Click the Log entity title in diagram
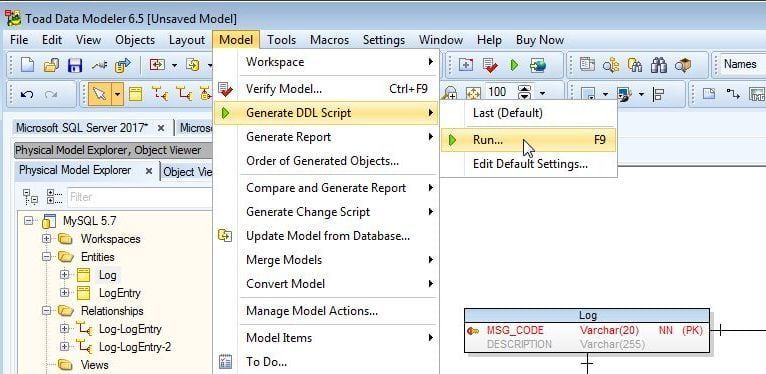The height and width of the screenshot is (374, 766). coord(587,315)
